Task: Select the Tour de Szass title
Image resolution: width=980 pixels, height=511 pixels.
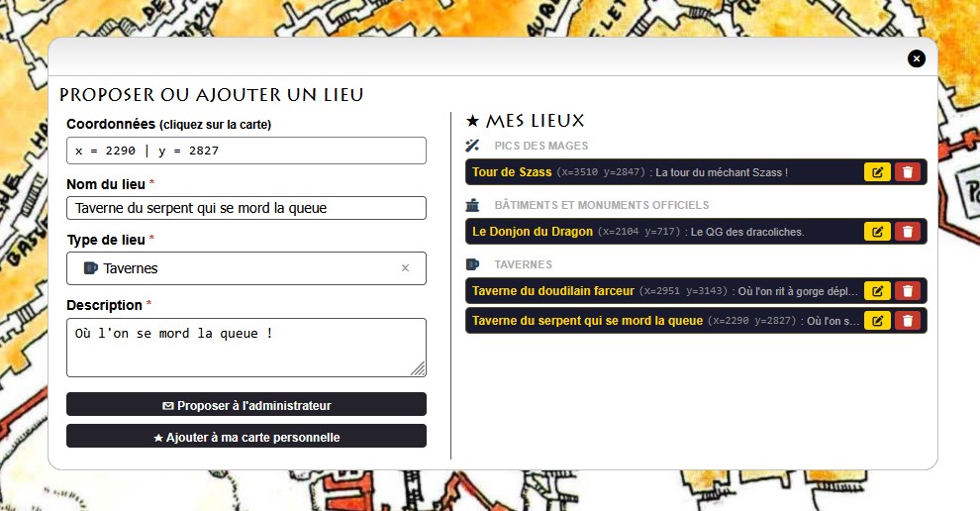Action: tap(512, 172)
